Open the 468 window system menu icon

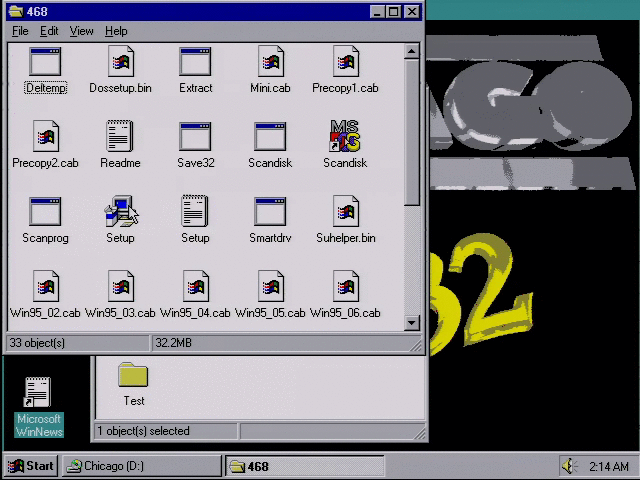tap(16, 11)
